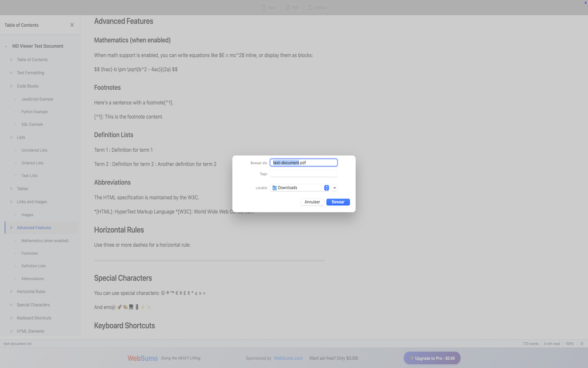Expand the Text Formatting tree arrow
The height and width of the screenshot is (368, 588).
click(x=11, y=73)
